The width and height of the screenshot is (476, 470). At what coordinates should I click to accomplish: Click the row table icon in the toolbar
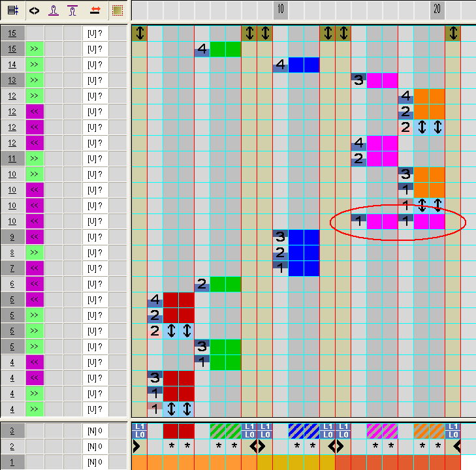click(x=13, y=10)
